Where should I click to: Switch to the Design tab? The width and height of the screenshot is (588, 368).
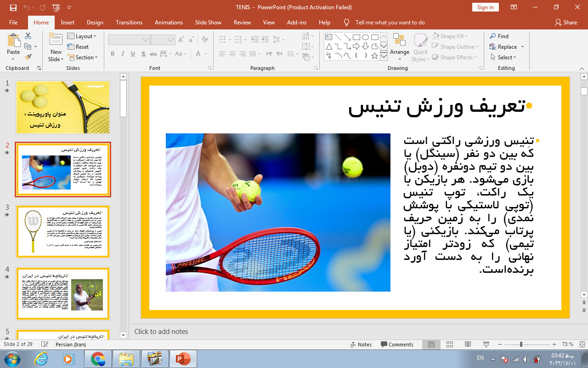coord(95,23)
